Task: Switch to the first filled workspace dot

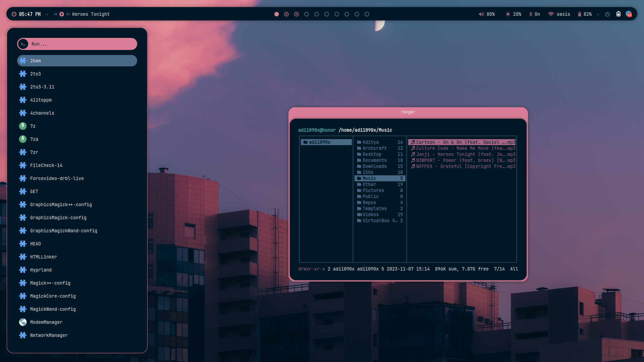Action: pyautogui.click(x=276, y=14)
